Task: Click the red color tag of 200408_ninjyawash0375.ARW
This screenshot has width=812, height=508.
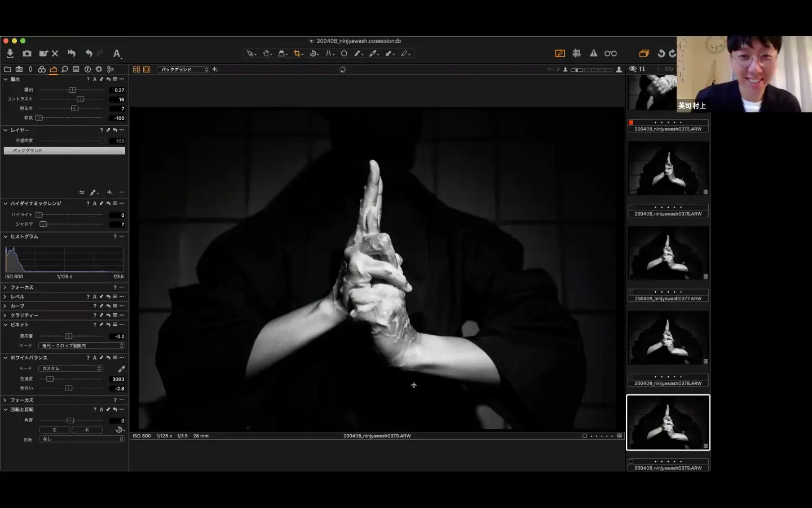Action: (631, 122)
